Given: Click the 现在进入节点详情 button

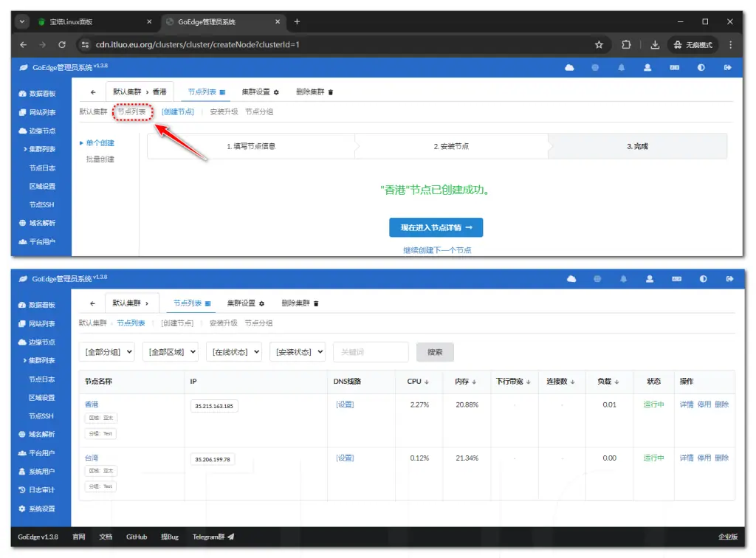Looking at the screenshot, I should point(436,227).
